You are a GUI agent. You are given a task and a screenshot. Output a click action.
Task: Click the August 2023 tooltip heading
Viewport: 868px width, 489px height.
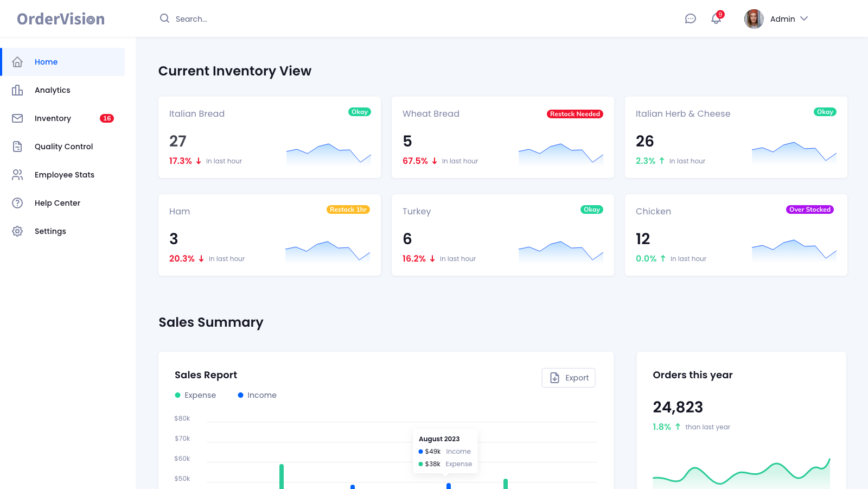pyautogui.click(x=439, y=439)
